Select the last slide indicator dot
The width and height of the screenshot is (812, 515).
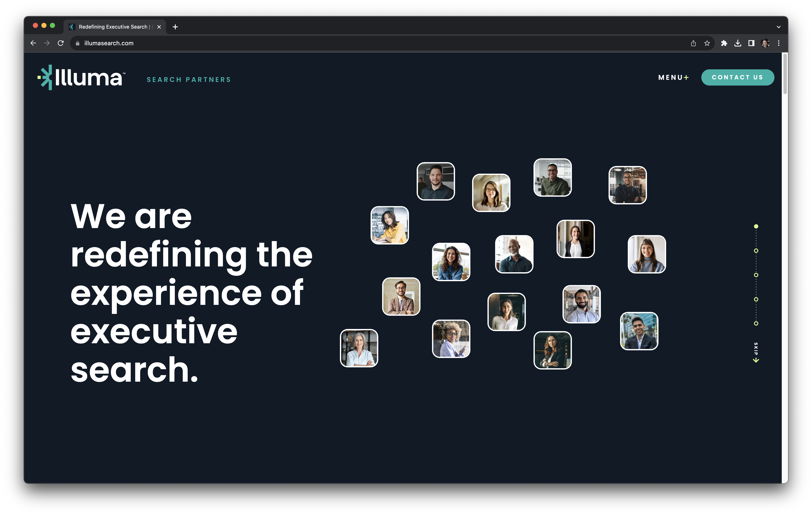coord(756,323)
